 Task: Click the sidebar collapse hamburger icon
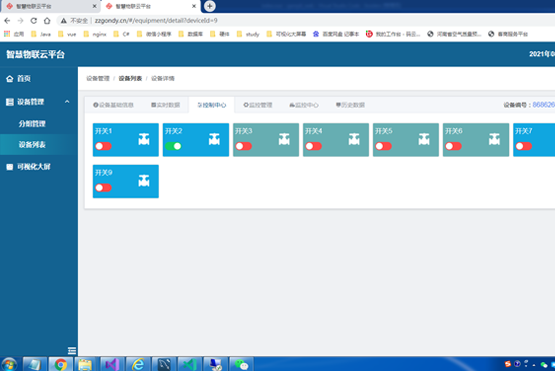pyautogui.click(x=72, y=350)
